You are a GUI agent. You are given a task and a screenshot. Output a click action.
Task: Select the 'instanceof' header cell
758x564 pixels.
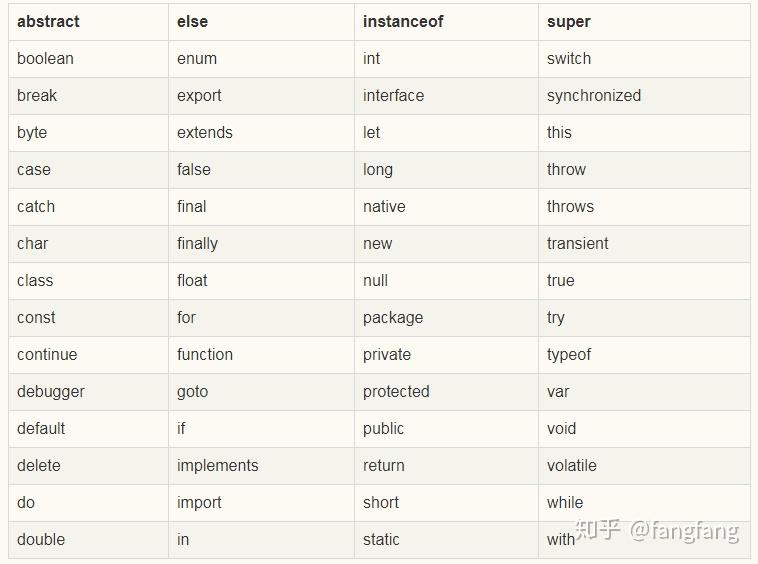coord(403,21)
